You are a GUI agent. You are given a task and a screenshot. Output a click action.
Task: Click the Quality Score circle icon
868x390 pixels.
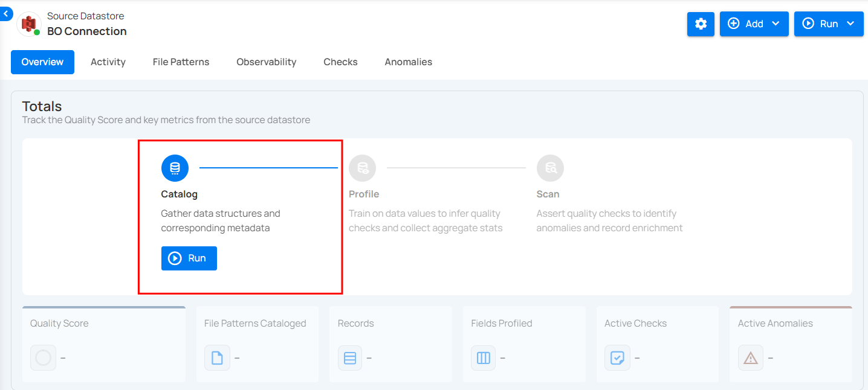(43, 358)
